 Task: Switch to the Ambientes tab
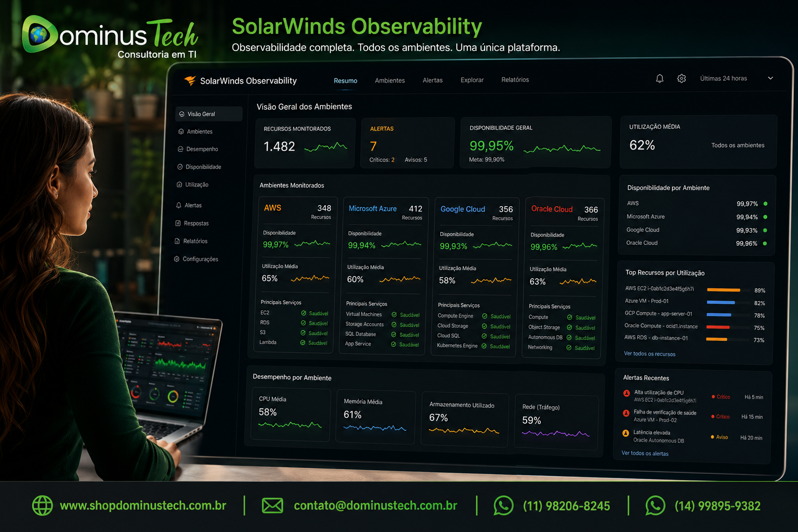389,81
